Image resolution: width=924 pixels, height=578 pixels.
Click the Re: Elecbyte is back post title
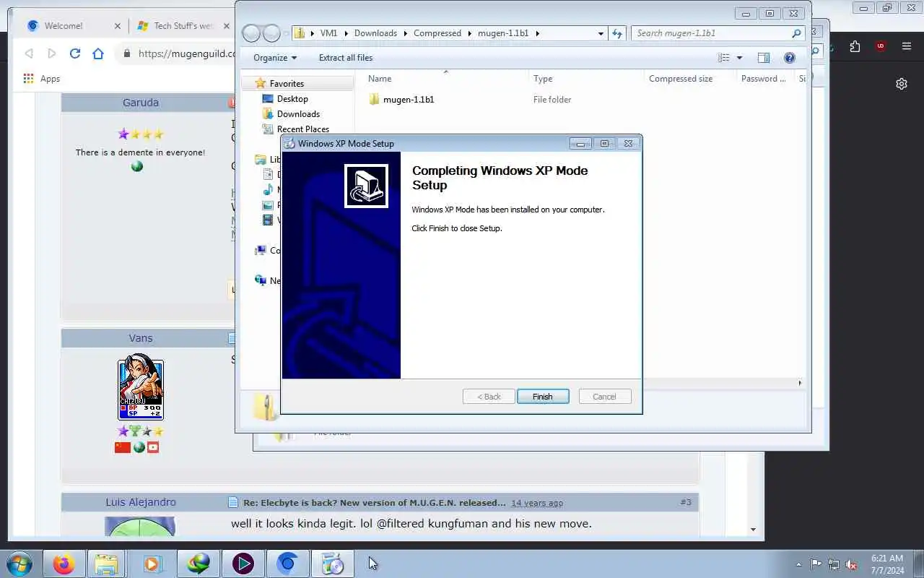(374, 503)
